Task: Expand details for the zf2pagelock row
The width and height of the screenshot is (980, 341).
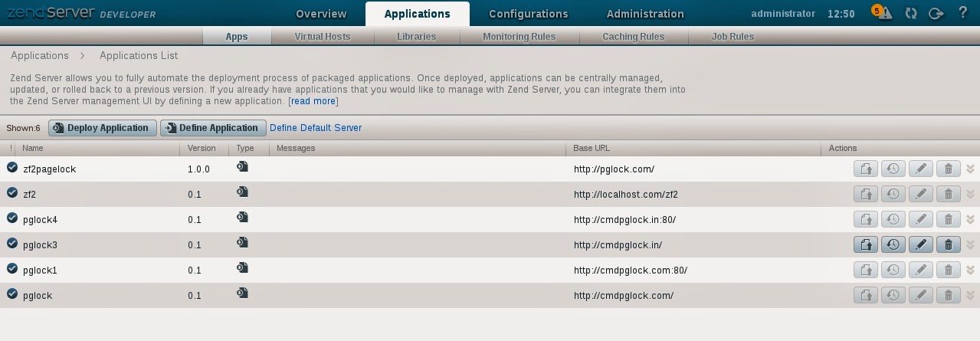Action: [x=971, y=169]
